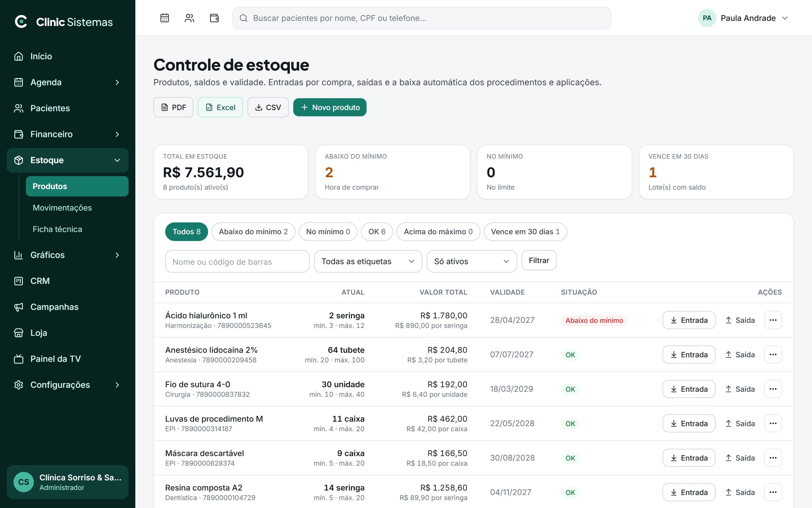Focus the Nome ou código de barras field
812x508 pixels.
coord(237,261)
